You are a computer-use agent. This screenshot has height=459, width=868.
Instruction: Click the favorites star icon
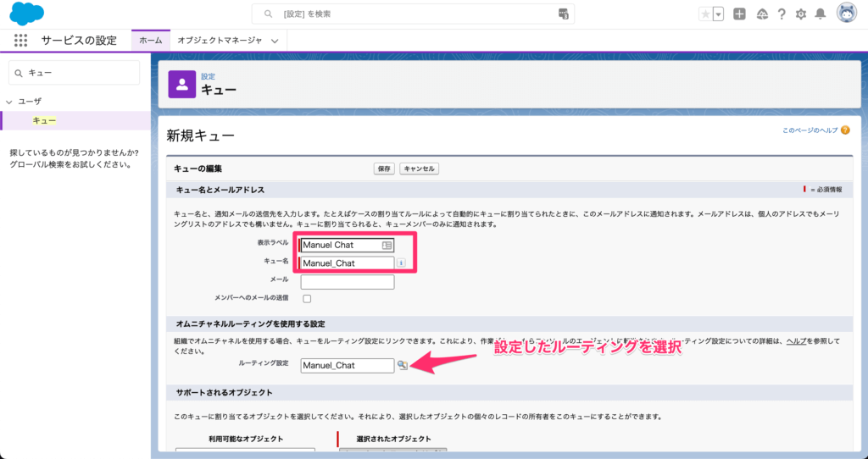[x=705, y=14]
